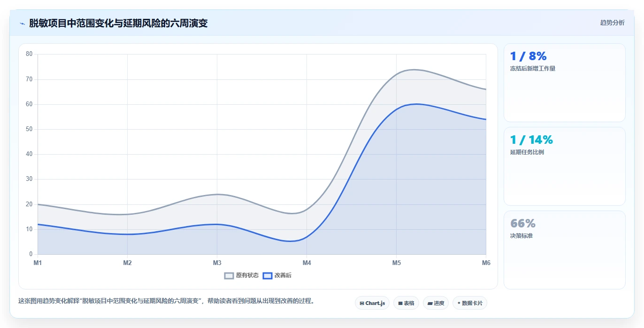Click the icon inside the Chart.js chip

pyautogui.click(x=362, y=304)
